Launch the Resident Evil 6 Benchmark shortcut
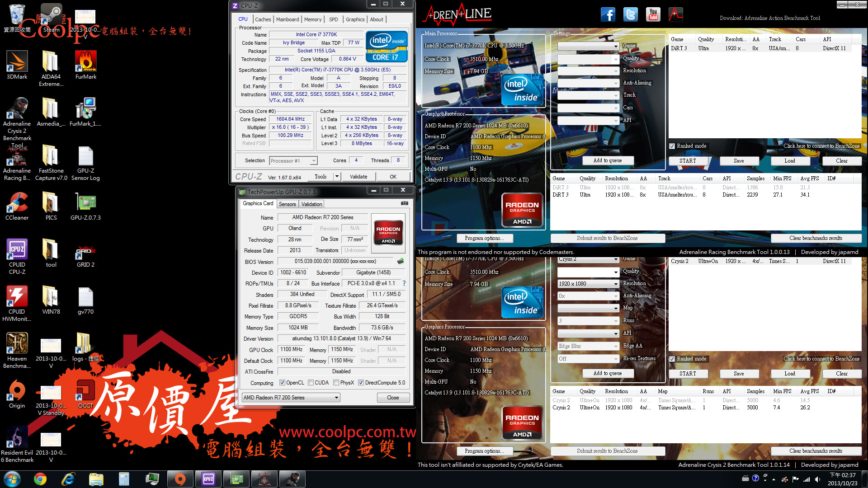 point(17,444)
